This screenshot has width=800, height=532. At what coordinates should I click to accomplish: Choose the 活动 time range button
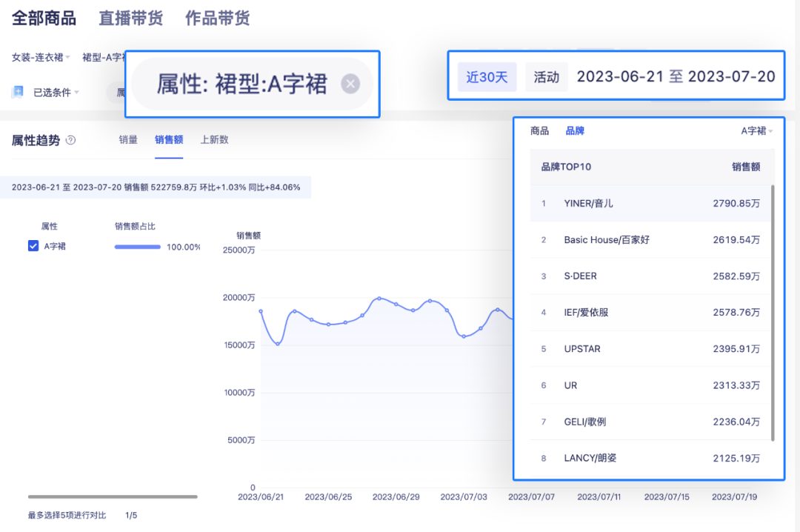coord(547,77)
